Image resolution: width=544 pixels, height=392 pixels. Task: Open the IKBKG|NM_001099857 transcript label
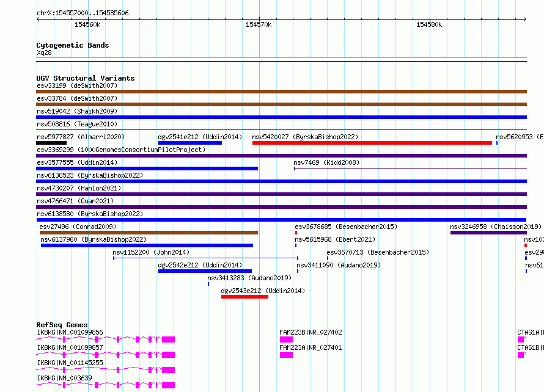pyautogui.click(x=70, y=347)
